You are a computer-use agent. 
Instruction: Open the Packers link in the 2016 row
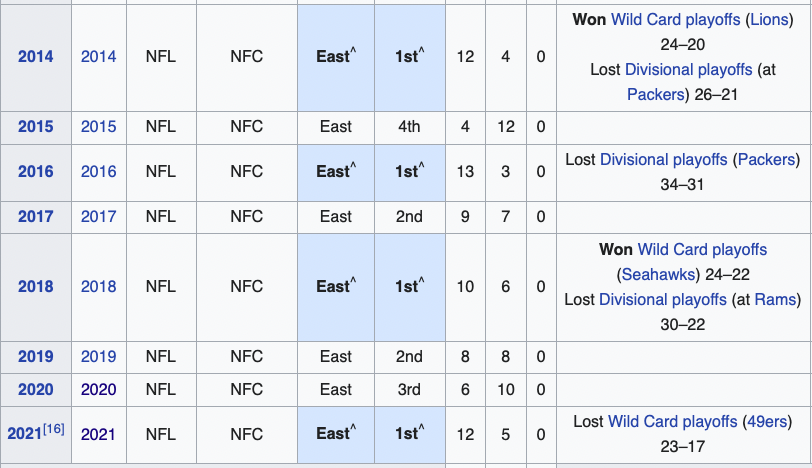point(766,159)
